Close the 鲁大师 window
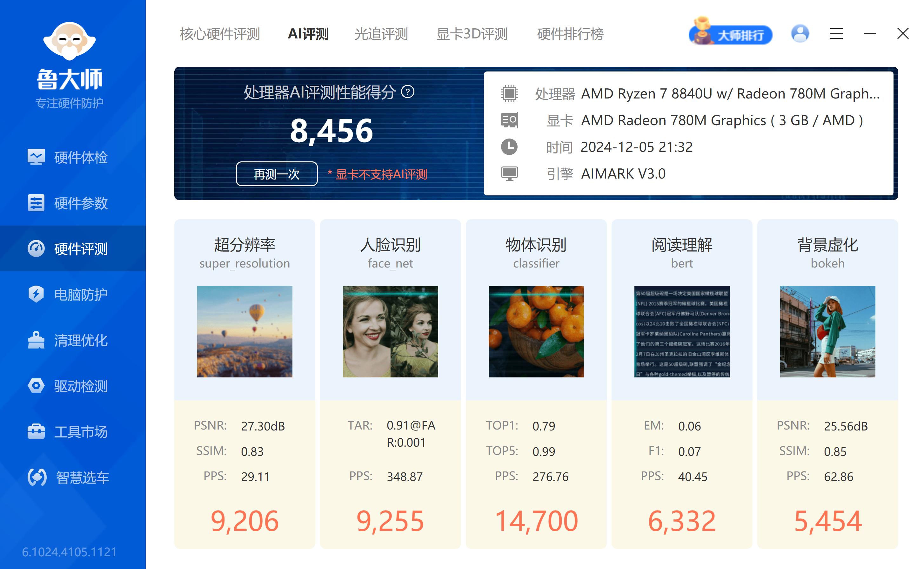The image size is (924, 569). [902, 34]
